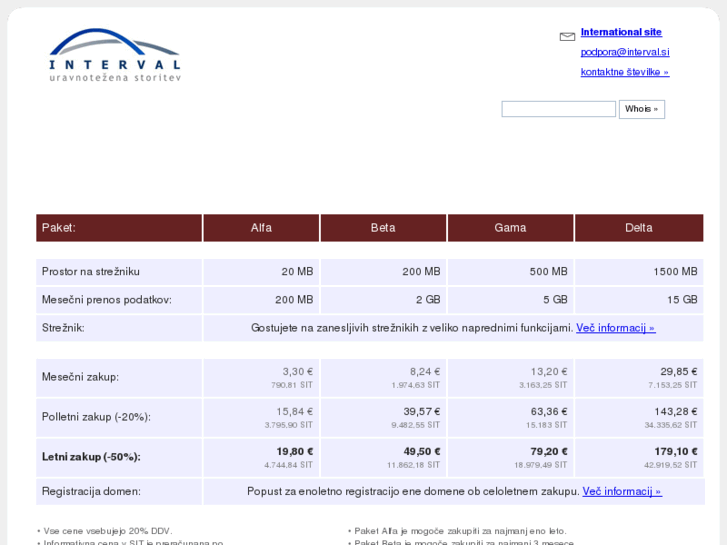
Task: Focus the Whois domain input field
Action: tap(558, 109)
